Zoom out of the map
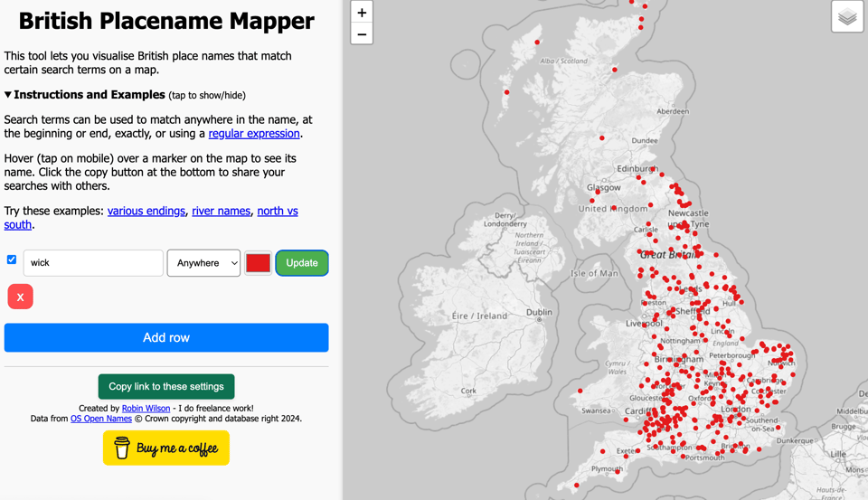Screen dimensions: 868x500 pyautogui.click(x=362, y=34)
